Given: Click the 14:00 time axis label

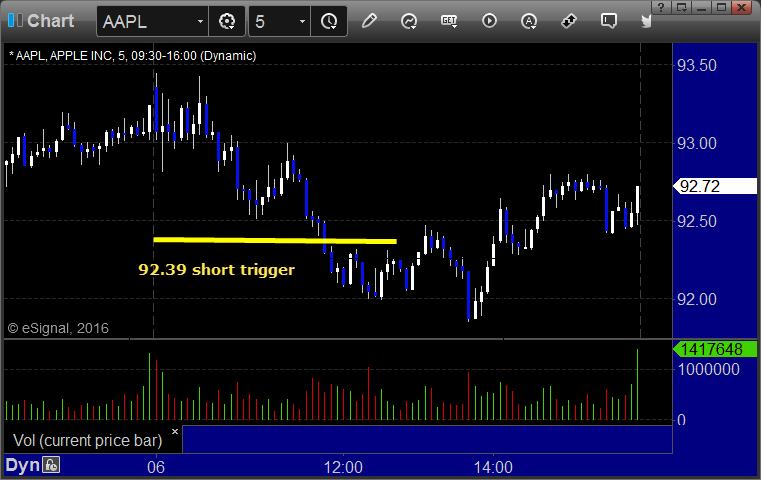Looking at the screenshot, I should [x=493, y=467].
